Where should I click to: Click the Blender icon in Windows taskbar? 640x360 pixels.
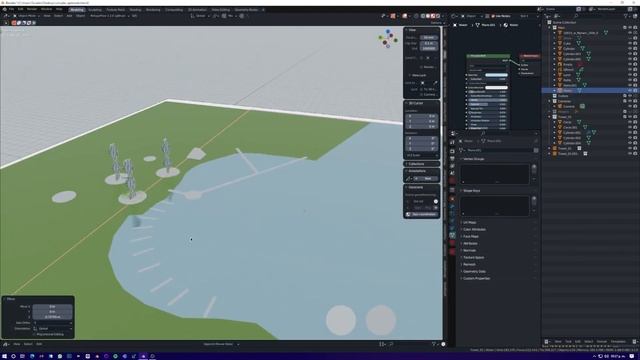click(143, 356)
